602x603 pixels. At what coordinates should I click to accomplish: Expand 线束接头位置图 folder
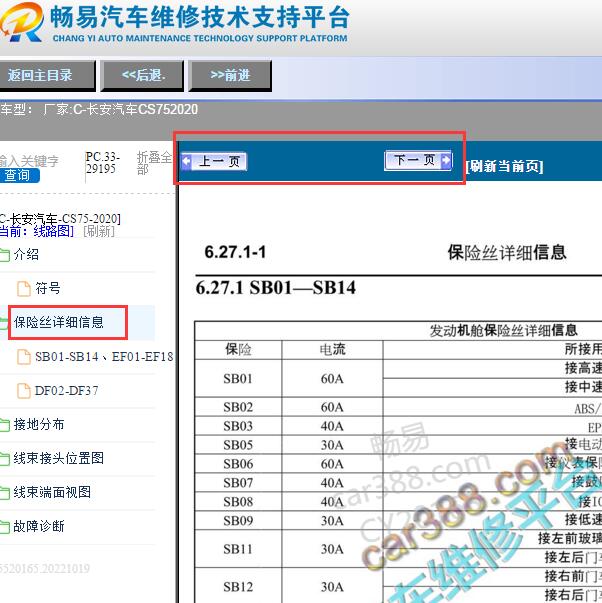[58, 458]
